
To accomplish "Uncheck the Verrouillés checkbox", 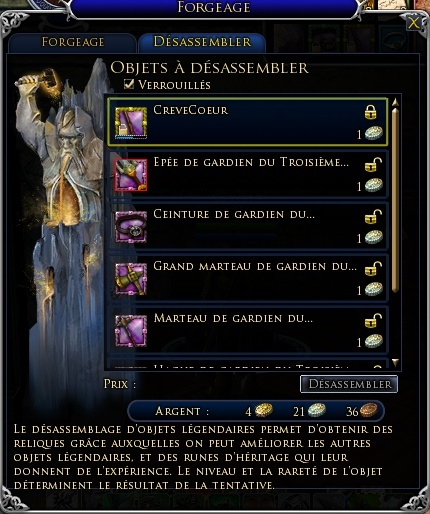I will pyautogui.click(x=129, y=84).
